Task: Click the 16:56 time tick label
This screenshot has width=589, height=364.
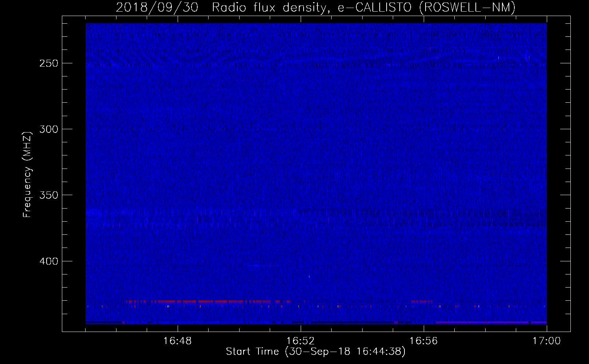Action: (424, 341)
